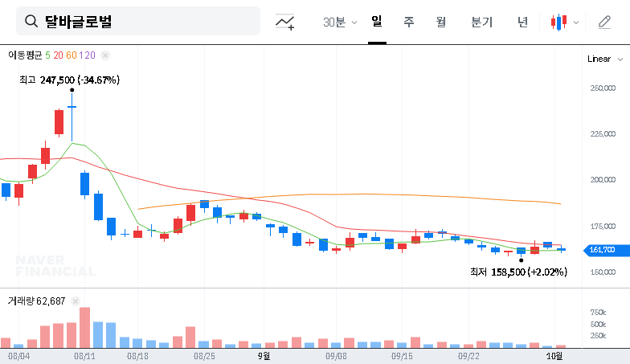Expand the chart type dropdown arrow
The height and width of the screenshot is (364, 630).
tap(576, 22)
